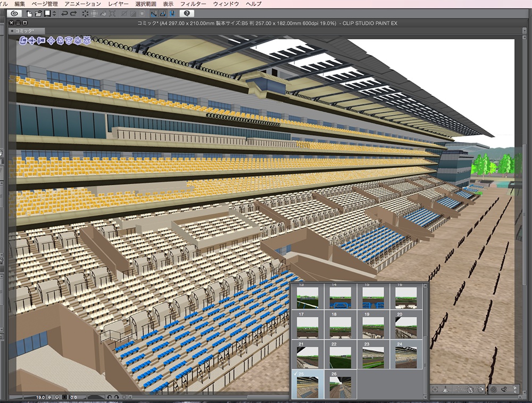
Task: Toggle snap to special ruler
Action: tap(163, 13)
